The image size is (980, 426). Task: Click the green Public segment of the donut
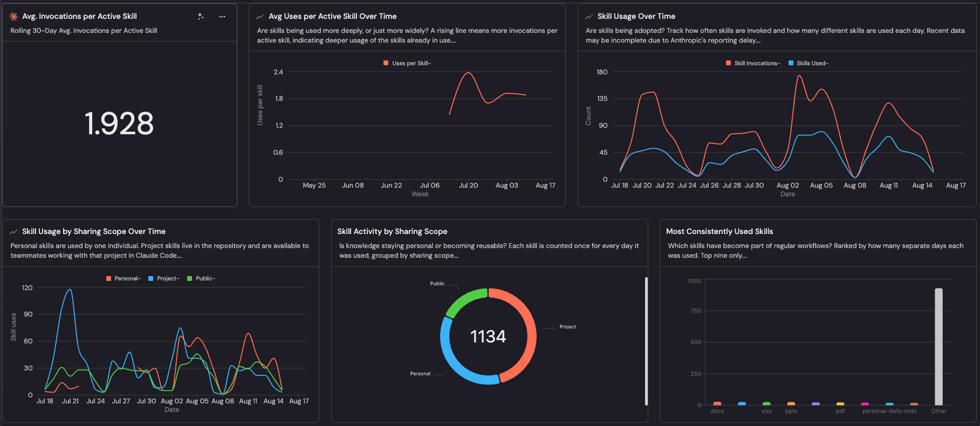click(x=463, y=299)
